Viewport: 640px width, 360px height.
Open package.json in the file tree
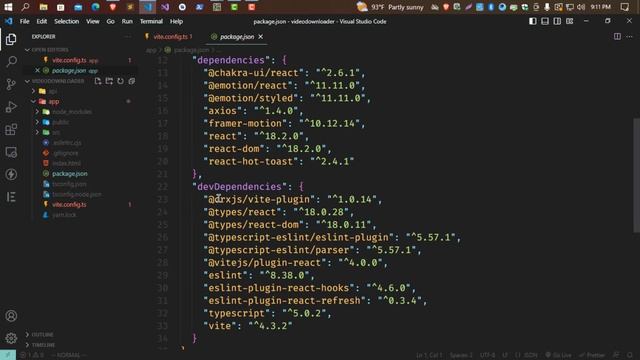pos(69,174)
